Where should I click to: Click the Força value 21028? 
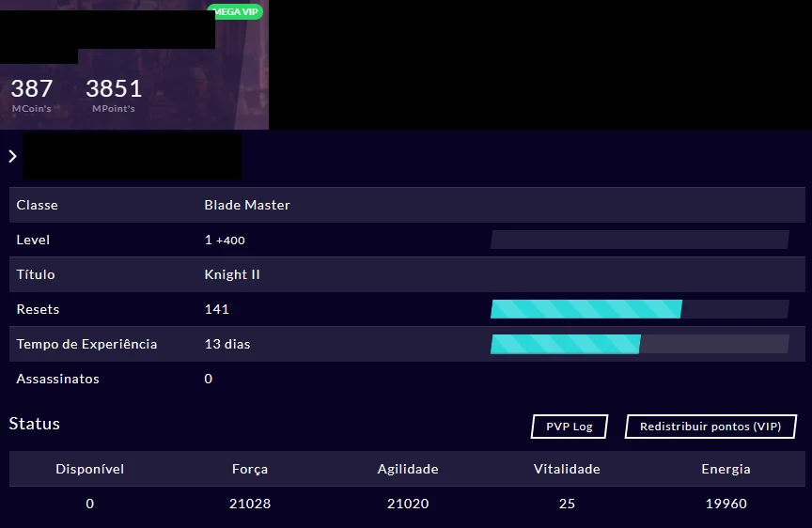click(250, 504)
